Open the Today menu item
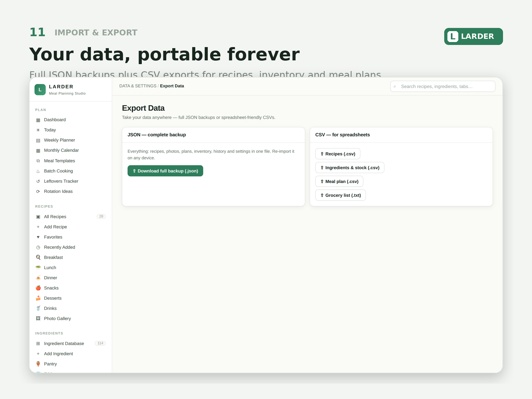 (x=70, y=130)
